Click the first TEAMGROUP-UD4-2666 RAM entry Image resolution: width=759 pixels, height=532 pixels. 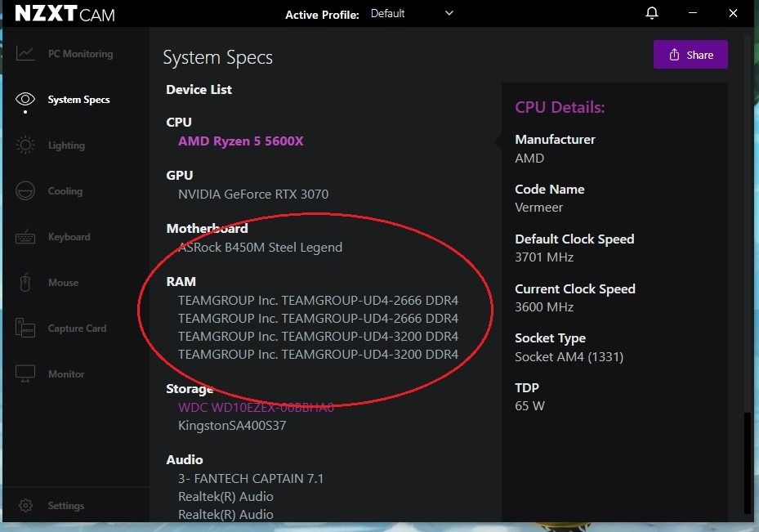(x=319, y=300)
